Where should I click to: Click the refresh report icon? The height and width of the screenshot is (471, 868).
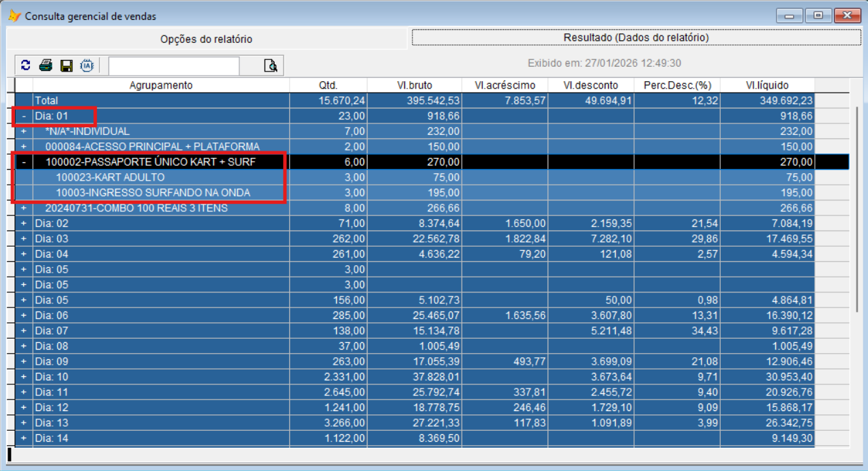pyautogui.click(x=26, y=65)
